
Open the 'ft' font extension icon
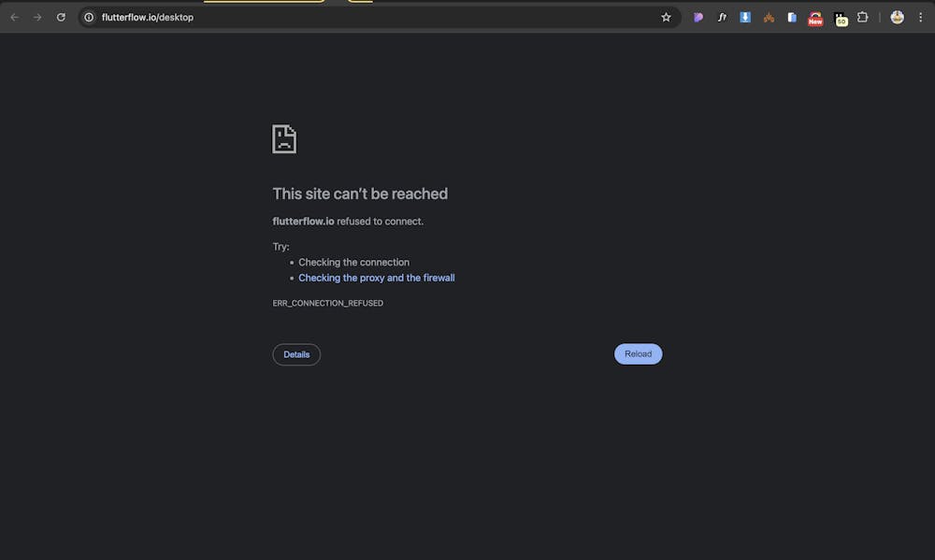(x=722, y=17)
